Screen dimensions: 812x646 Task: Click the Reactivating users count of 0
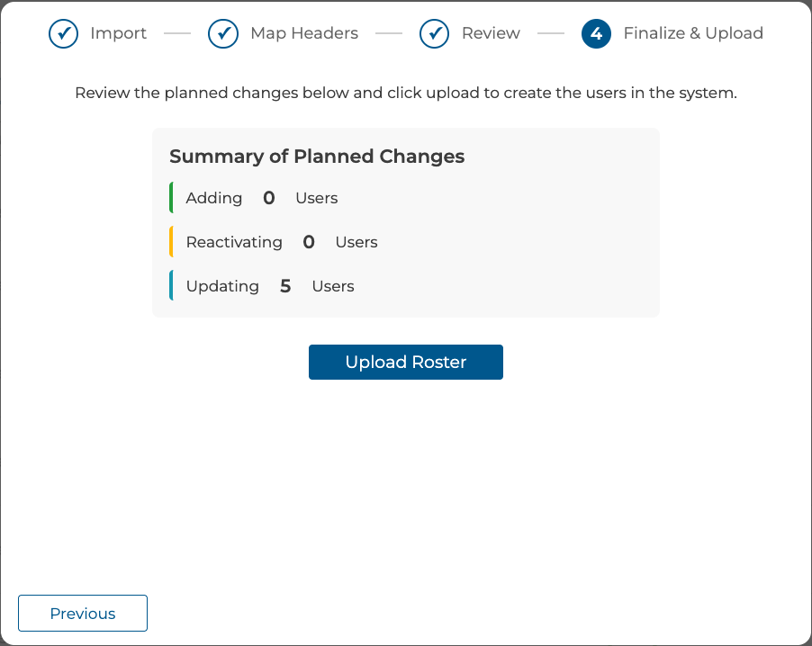click(309, 242)
